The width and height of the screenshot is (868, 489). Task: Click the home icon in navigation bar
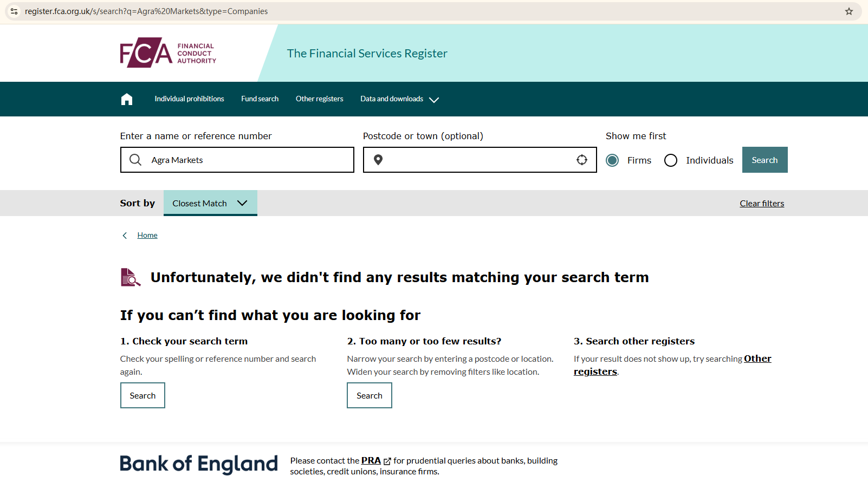tap(127, 99)
